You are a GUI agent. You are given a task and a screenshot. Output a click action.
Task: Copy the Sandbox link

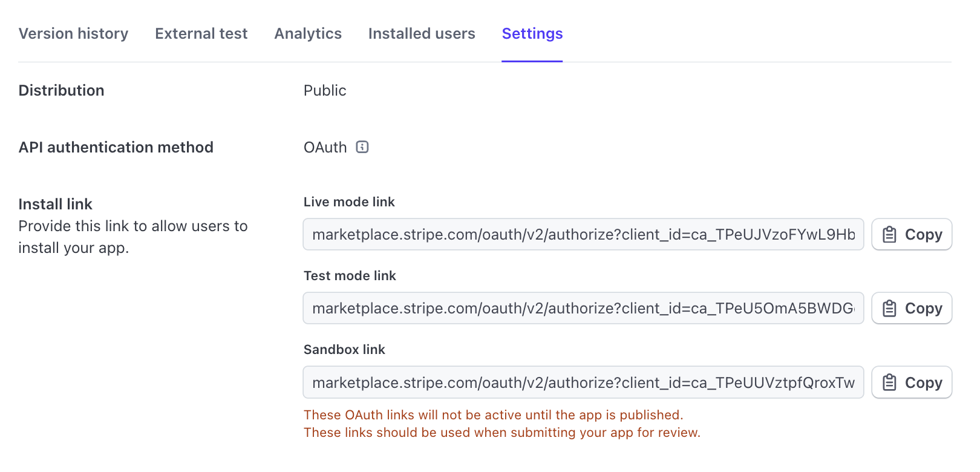[912, 382]
